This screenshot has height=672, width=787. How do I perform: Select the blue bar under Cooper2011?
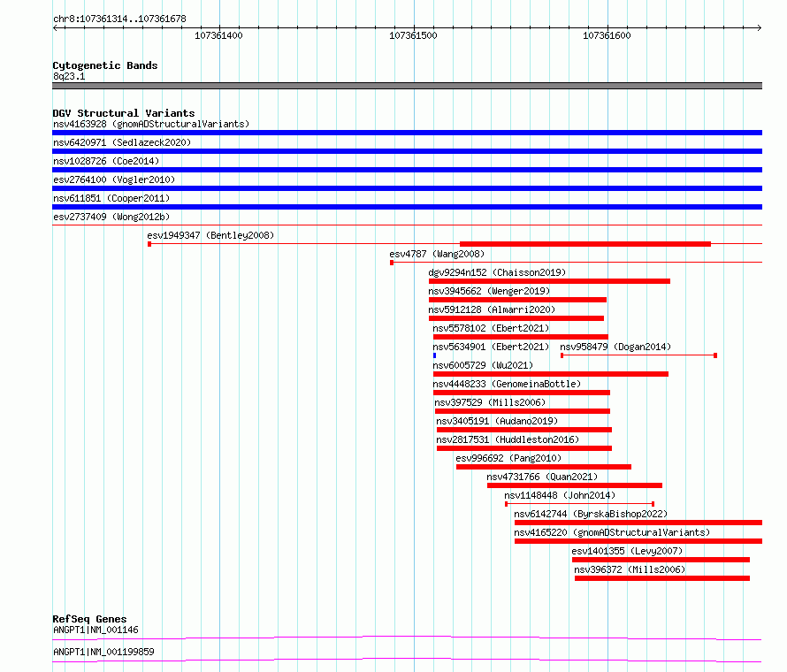[407, 207]
